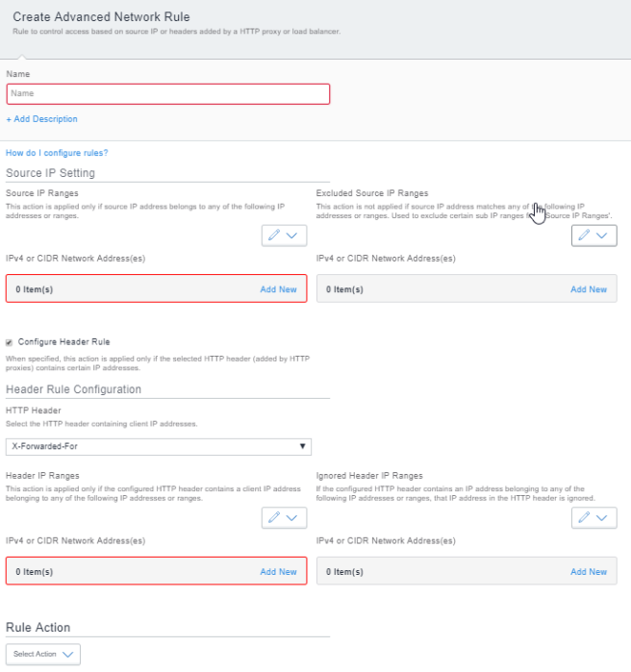Focus the rule Name input field
Viewport: 631px width, 672px height.
coord(168,93)
